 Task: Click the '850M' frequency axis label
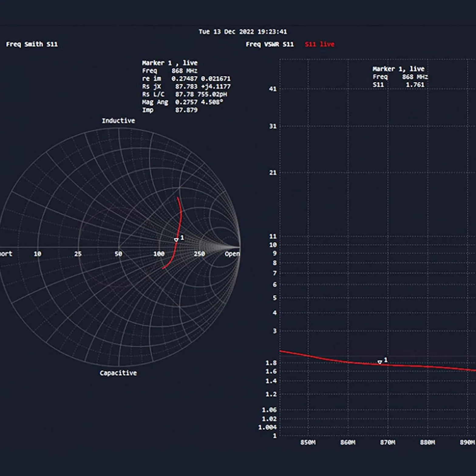308,443
